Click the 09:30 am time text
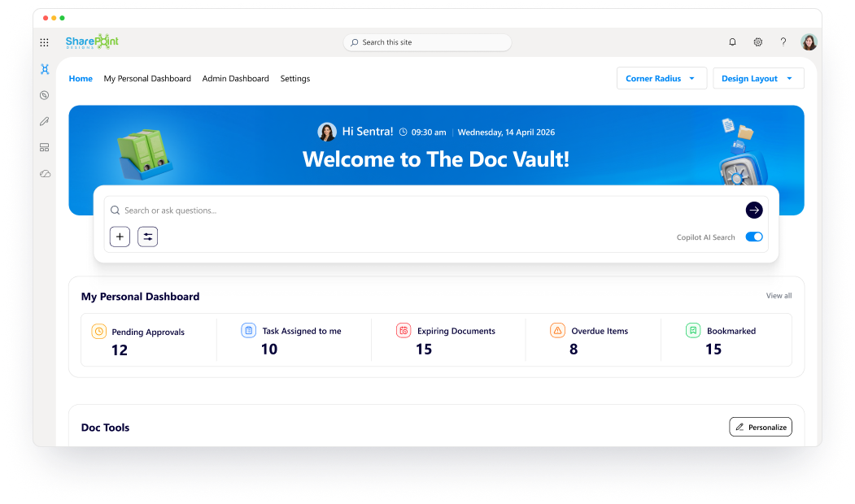The image size is (855, 504). coord(429,133)
